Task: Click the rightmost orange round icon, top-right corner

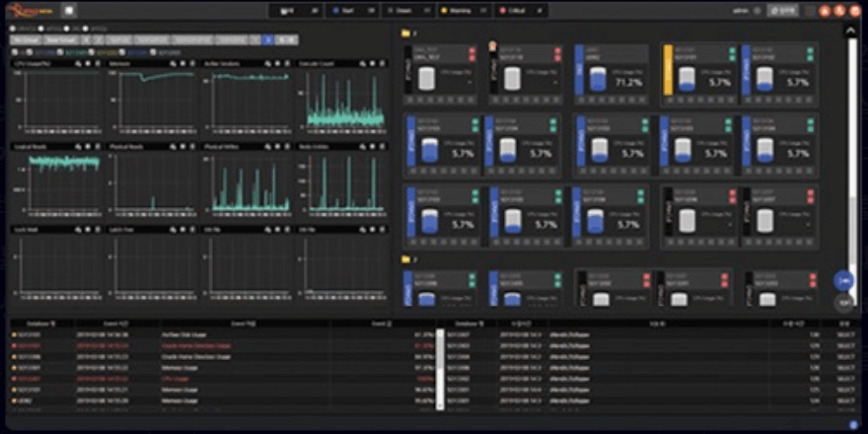Action: click(x=854, y=11)
